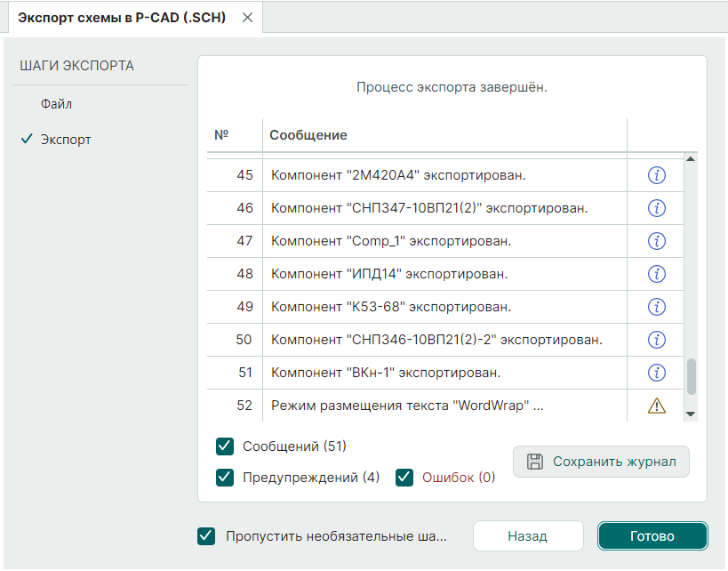Image resolution: width=728 pixels, height=571 pixels.
Task: Click info icon for message 45
Action: pyautogui.click(x=657, y=175)
